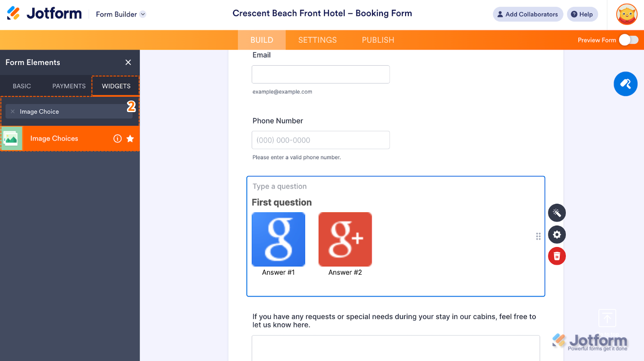
Task: Click the Email field label
Action: pyautogui.click(x=262, y=55)
